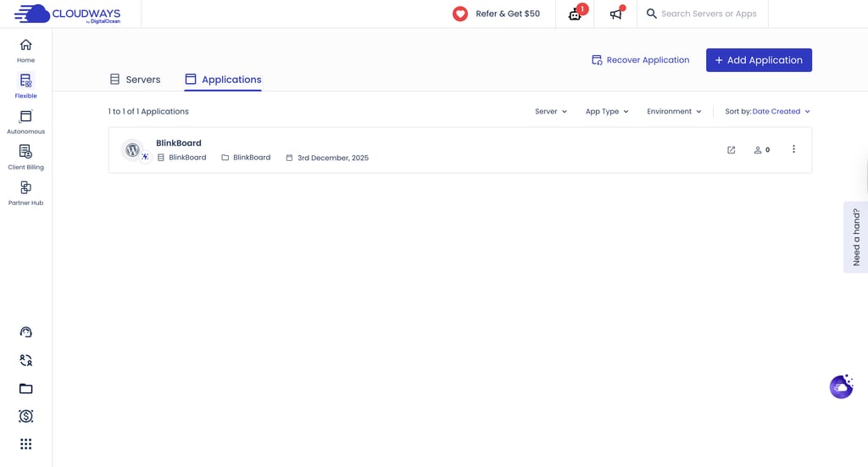Click the team members icon showing 0
This screenshot has width=868, height=467.
pyautogui.click(x=762, y=150)
